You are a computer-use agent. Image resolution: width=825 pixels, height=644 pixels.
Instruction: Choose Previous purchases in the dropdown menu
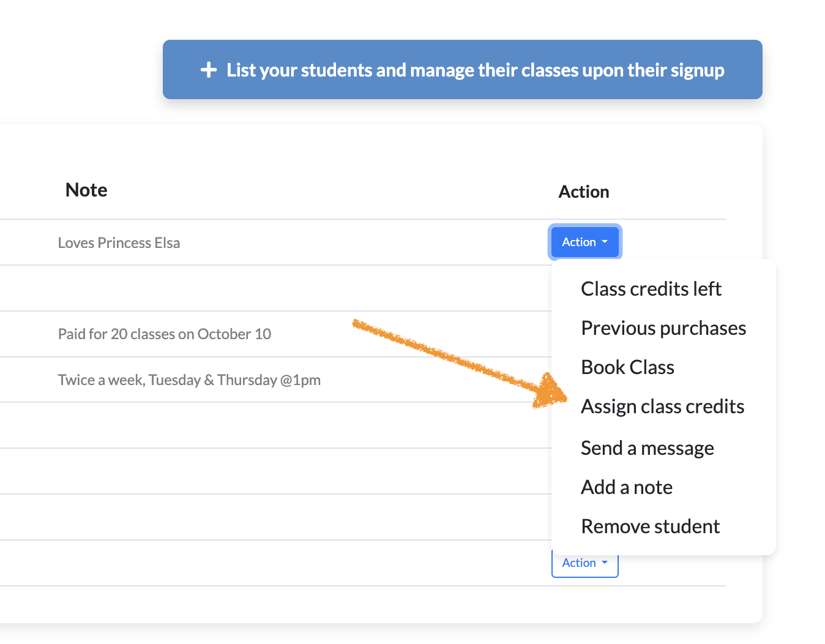pyautogui.click(x=663, y=328)
